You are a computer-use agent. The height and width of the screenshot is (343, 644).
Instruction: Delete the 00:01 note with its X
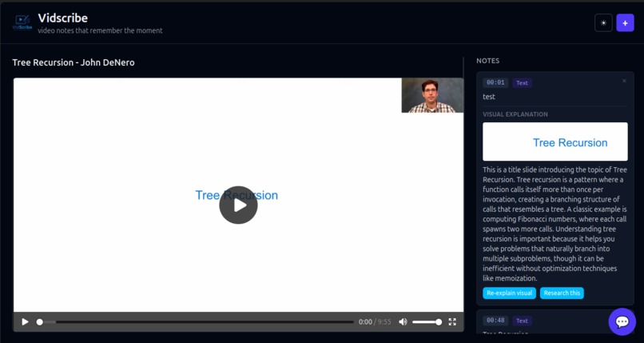point(624,81)
